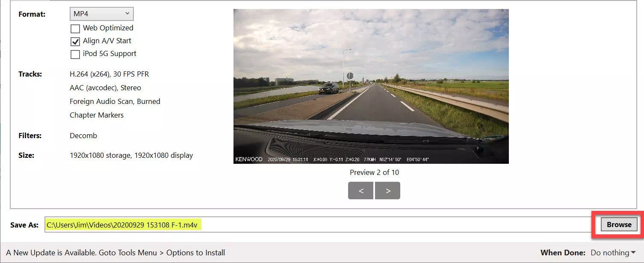
Task: Open the Do nothing When Done dropdown
Action: pyautogui.click(x=613, y=253)
